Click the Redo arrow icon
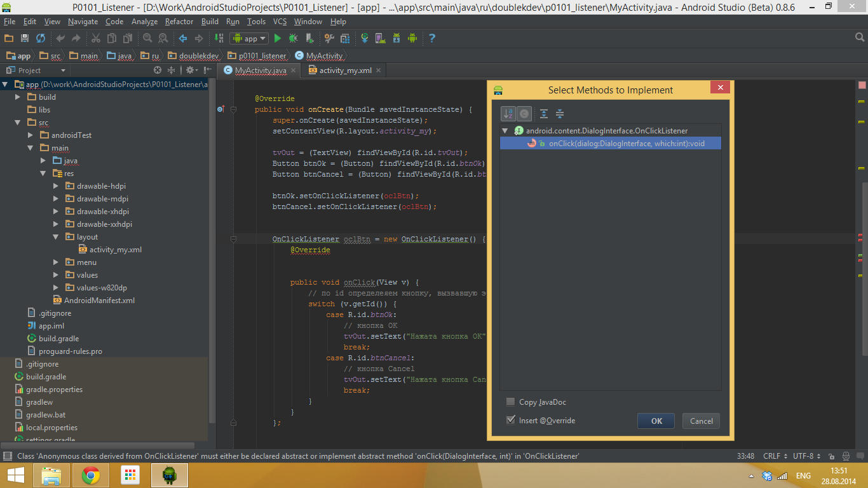Viewport: 868px width, 488px height. (76, 38)
